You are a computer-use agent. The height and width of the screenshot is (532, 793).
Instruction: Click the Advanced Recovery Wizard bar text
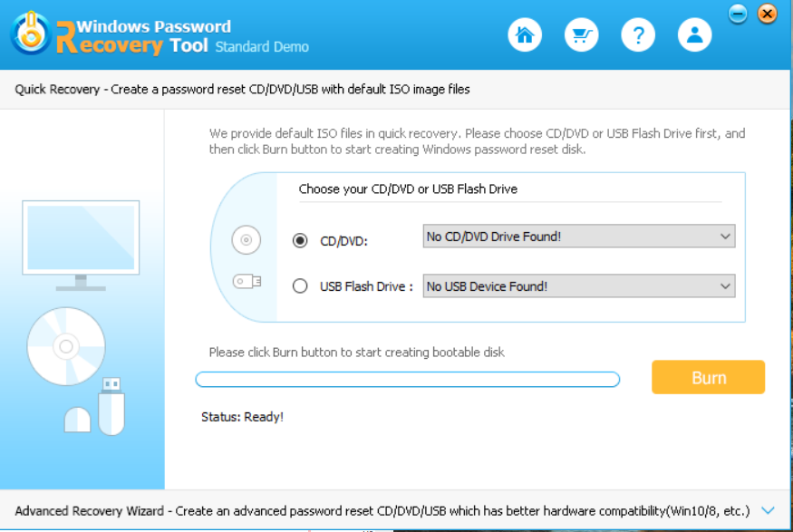click(382, 511)
